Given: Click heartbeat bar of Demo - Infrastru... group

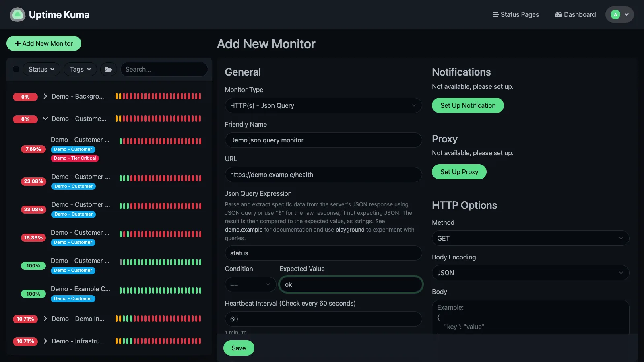Looking at the screenshot, I should pyautogui.click(x=158, y=341).
